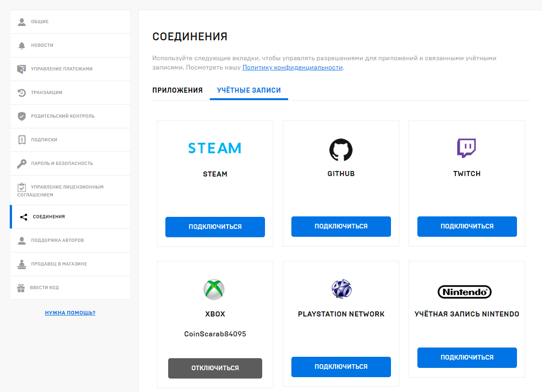Click the УЧЁТНАЯ ЗАПИСЬ NINTENDO title
The width and height of the screenshot is (542, 392).
pos(467,314)
